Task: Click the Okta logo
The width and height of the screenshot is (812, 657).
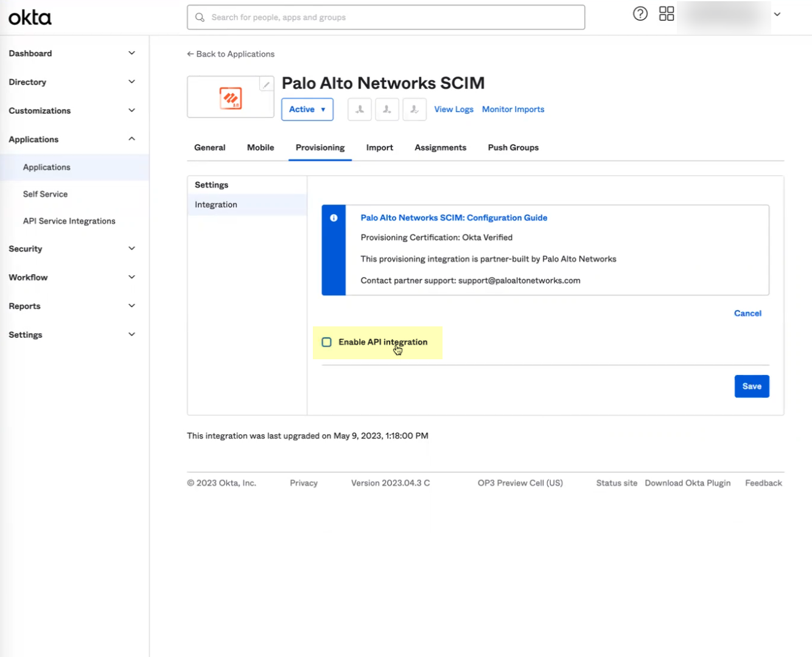Action: pos(29,17)
